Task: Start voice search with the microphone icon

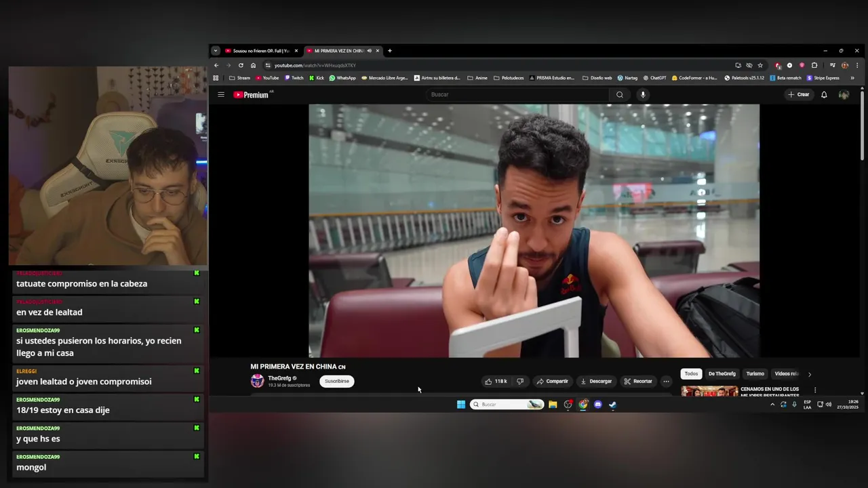Action: point(643,95)
